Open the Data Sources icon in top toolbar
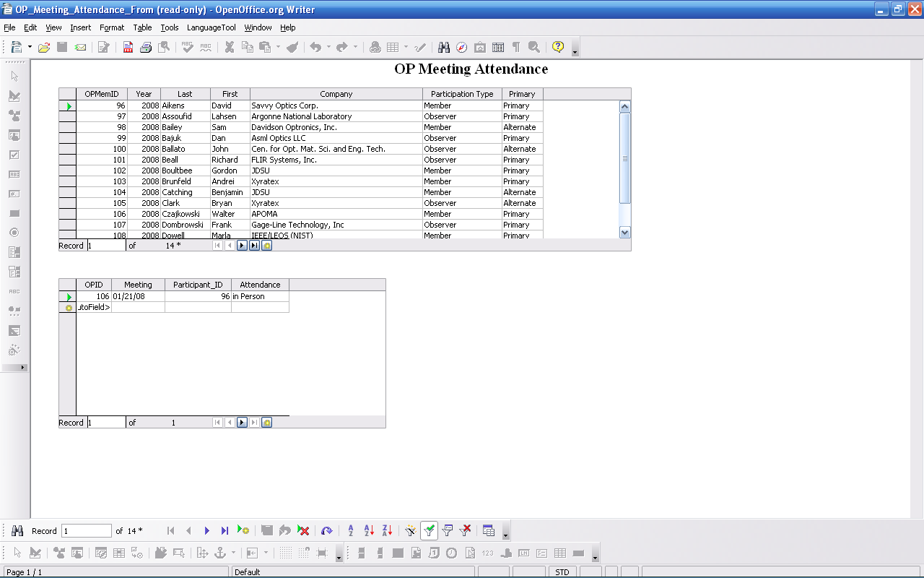Screen dimensions: 924x578 (498, 48)
